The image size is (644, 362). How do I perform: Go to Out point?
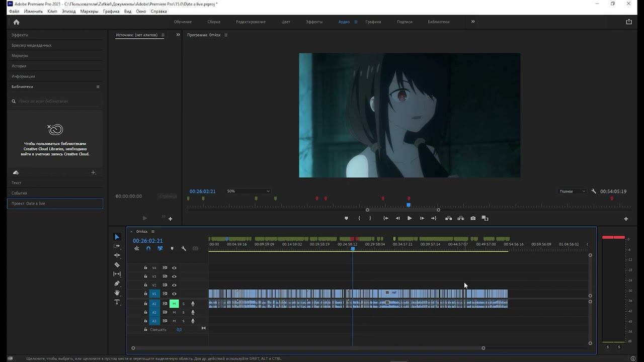point(434,218)
